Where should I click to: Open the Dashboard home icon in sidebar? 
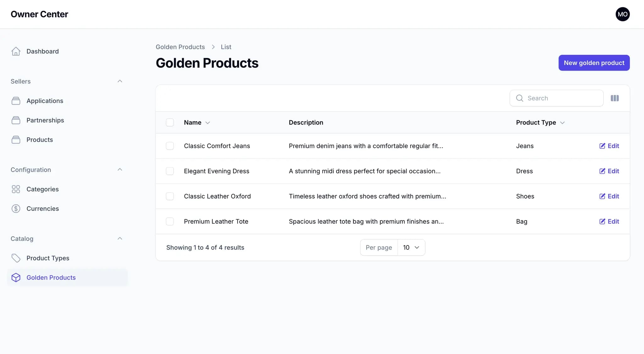point(16,51)
